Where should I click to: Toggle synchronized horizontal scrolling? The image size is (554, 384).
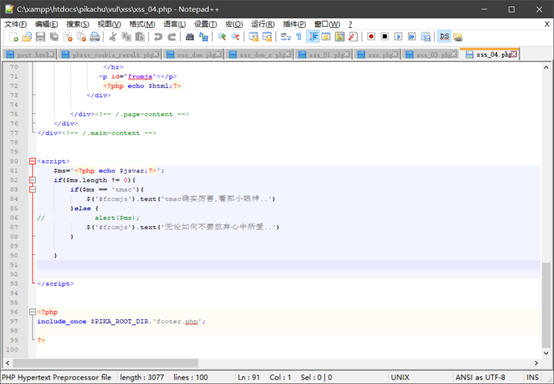click(x=267, y=37)
